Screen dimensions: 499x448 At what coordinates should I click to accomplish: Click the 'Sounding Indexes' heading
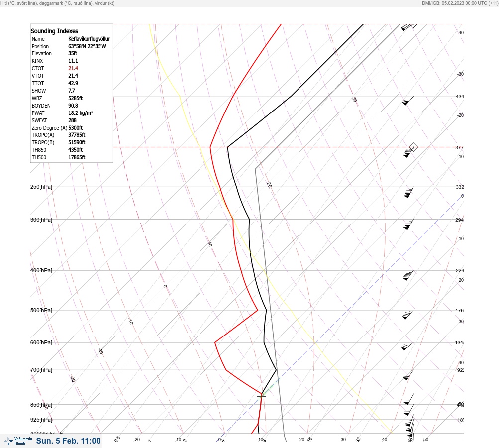pos(54,31)
